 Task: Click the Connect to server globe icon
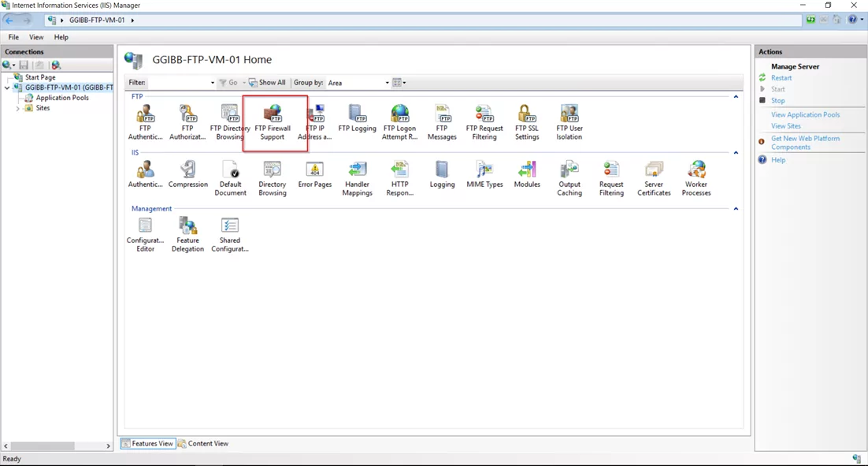pos(8,65)
